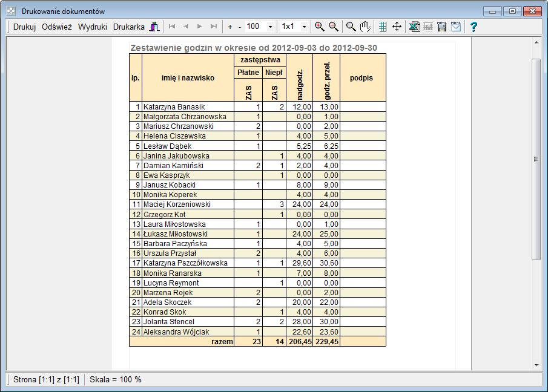Click the name Łukasz Miłostowski
This screenshot has width=548, height=392.
click(x=176, y=234)
